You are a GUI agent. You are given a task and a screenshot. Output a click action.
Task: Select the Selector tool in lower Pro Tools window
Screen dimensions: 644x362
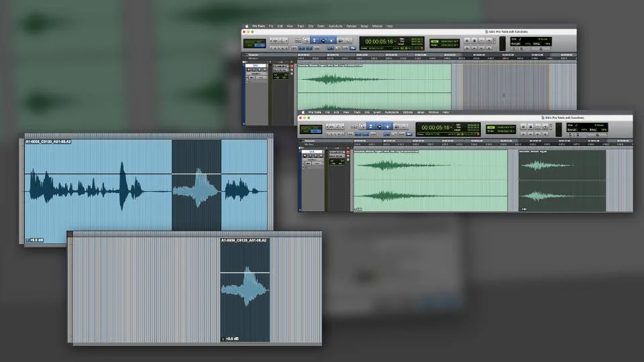point(380,127)
